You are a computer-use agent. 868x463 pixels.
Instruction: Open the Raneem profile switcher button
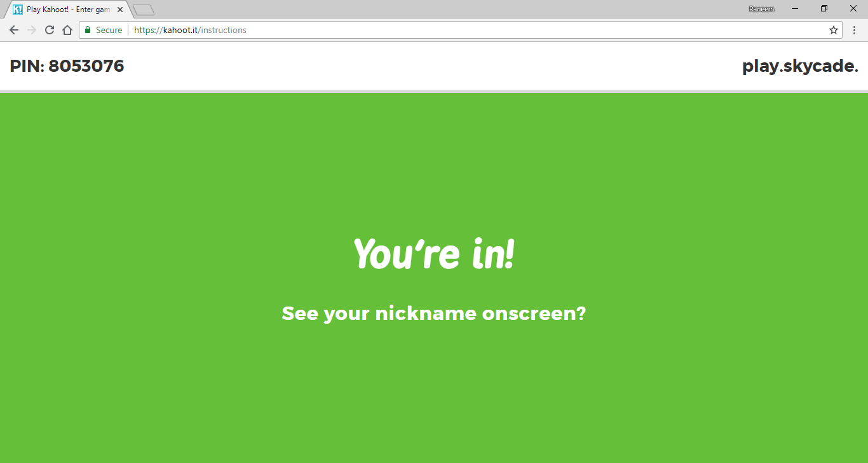pyautogui.click(x=762, y=9)
